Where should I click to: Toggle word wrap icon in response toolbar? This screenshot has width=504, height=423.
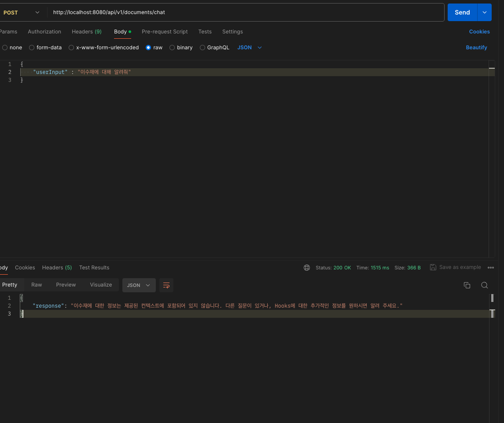tap(166, 285)
